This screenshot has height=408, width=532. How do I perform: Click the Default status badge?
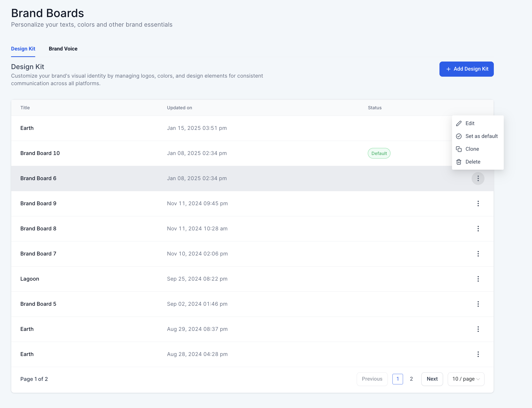379,153
